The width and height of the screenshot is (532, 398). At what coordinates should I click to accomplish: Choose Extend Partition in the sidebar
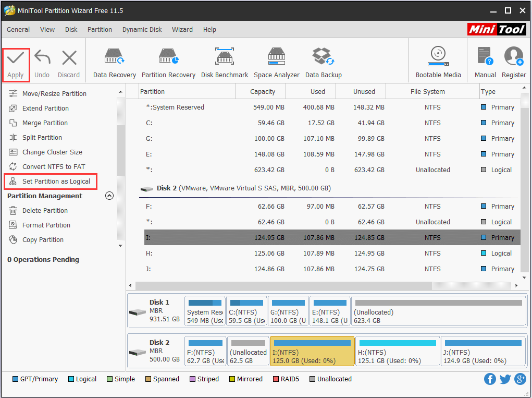point(39,108)
